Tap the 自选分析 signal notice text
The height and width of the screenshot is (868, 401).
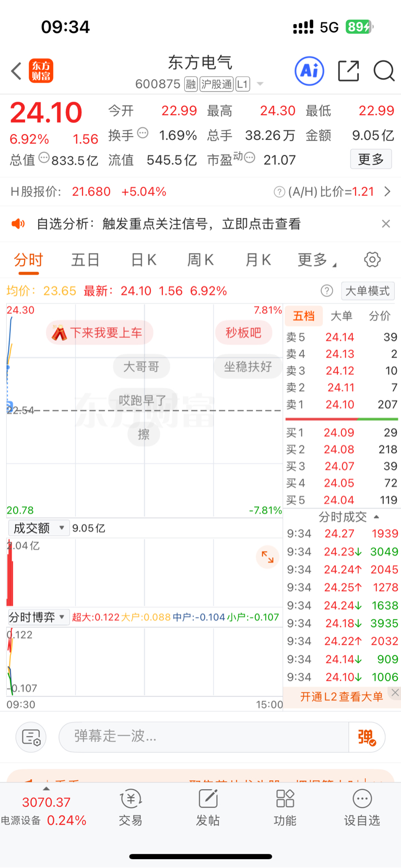(169, 224)
